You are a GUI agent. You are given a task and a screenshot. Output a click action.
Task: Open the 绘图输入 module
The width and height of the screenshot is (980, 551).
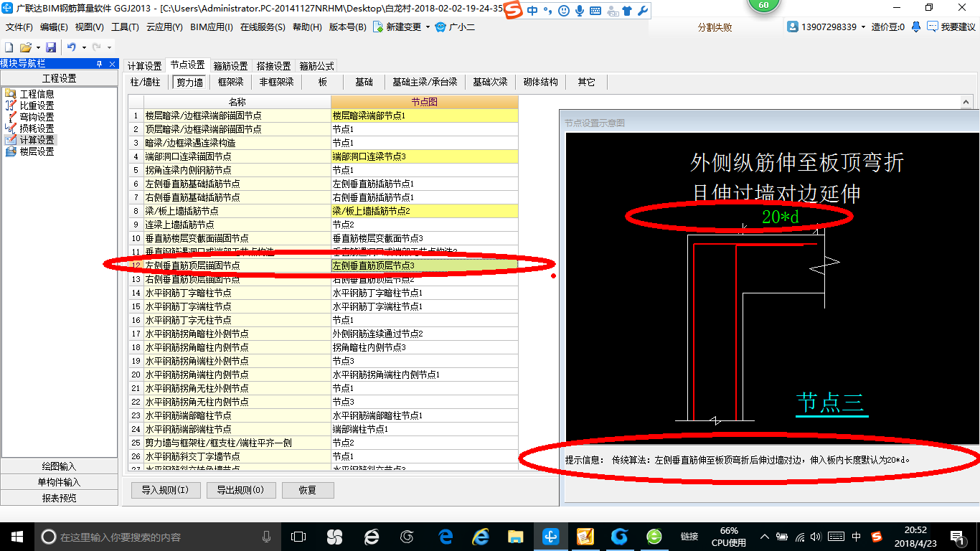tap(59, 466)
